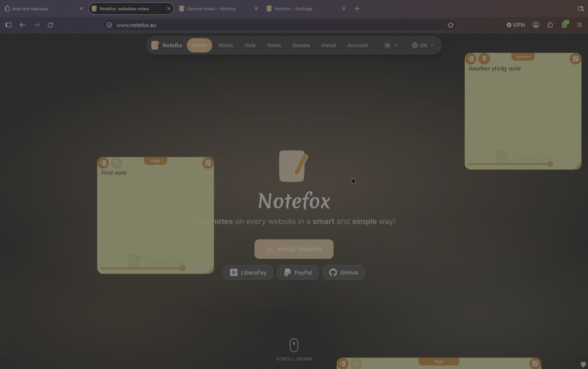
Task: Open the Extensions puzzle menu
Action: pyautogui.click(x=550, y=25)
